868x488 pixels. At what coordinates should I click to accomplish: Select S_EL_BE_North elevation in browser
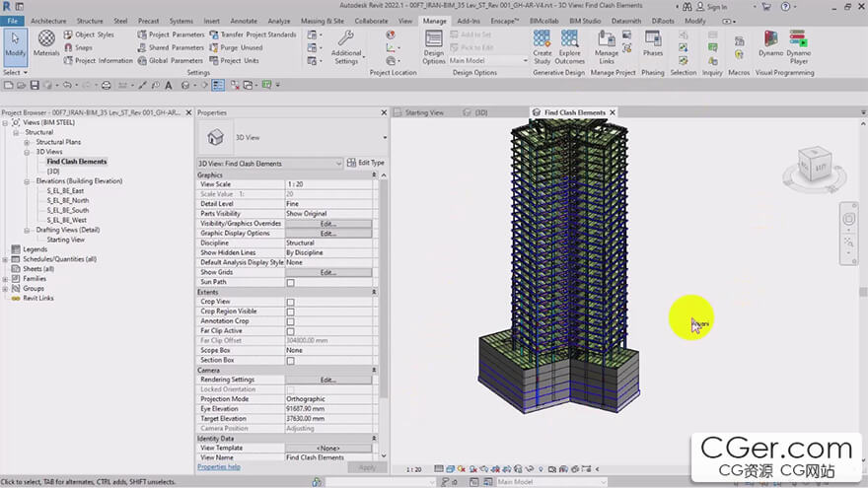67,201
